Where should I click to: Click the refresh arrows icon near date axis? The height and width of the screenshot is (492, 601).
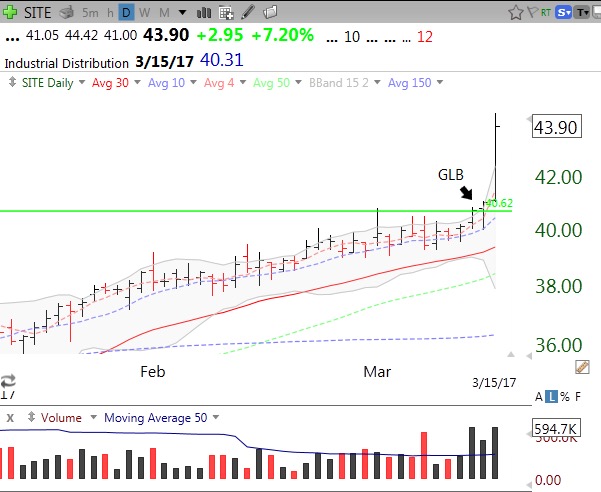coord(8,381)
